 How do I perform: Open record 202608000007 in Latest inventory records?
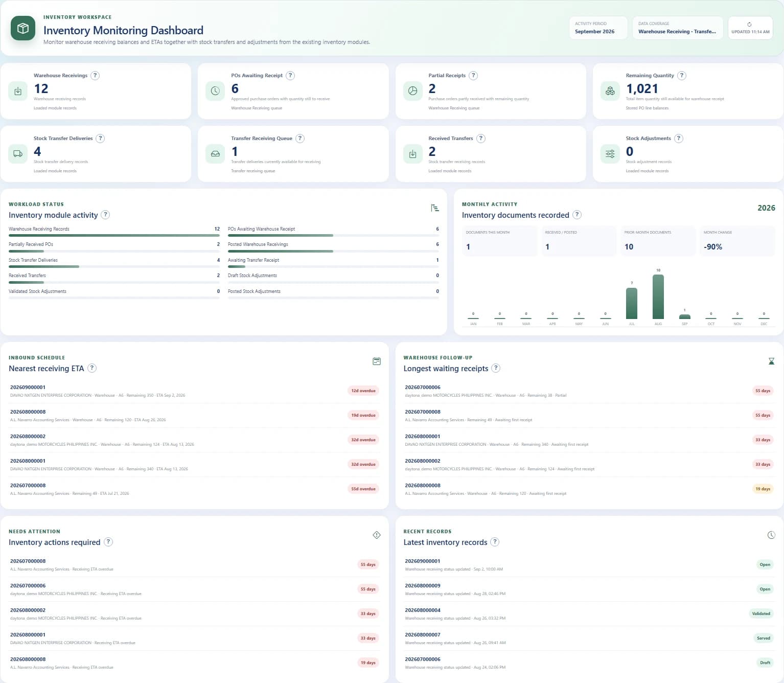589,638
